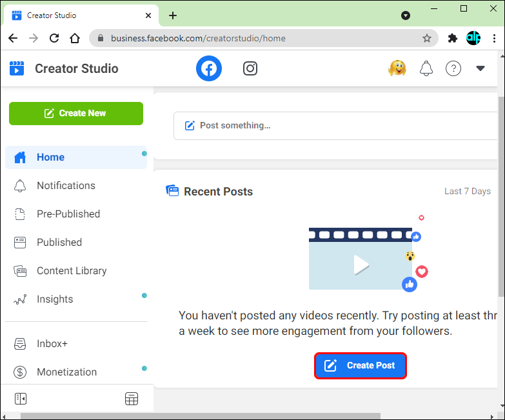Open the help question mark icon
This screenshot has height=420, width=505.
(453, 68)
